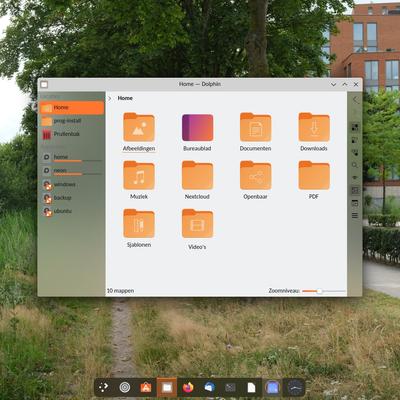
Task: Minimize the Dolphin window
Action: [333, 85]
